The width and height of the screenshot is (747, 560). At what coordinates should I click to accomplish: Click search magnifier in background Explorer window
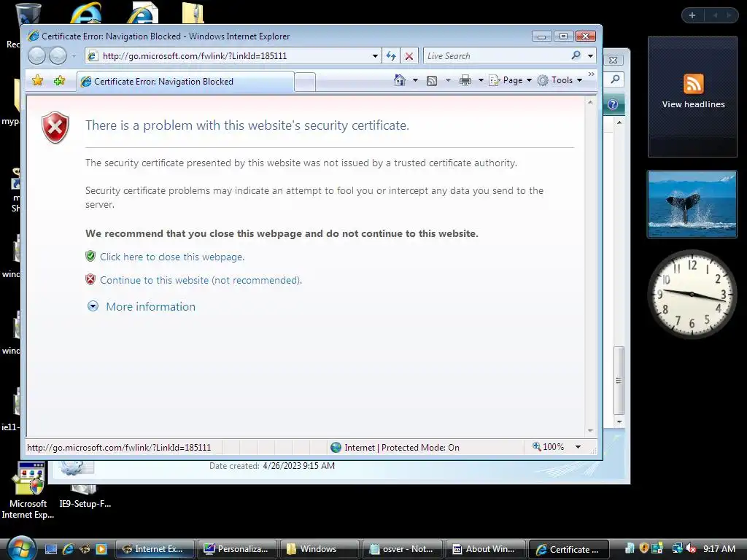615,79
